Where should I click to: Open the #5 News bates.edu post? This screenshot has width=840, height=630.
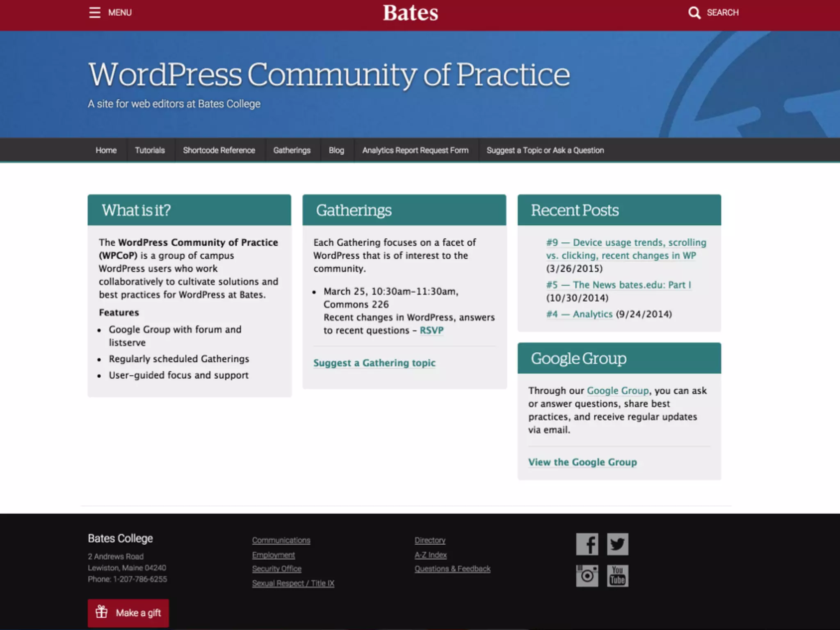click(619, 285)
